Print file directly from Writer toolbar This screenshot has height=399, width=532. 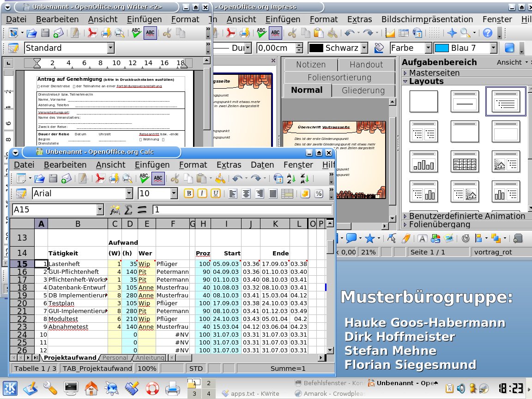106,33
